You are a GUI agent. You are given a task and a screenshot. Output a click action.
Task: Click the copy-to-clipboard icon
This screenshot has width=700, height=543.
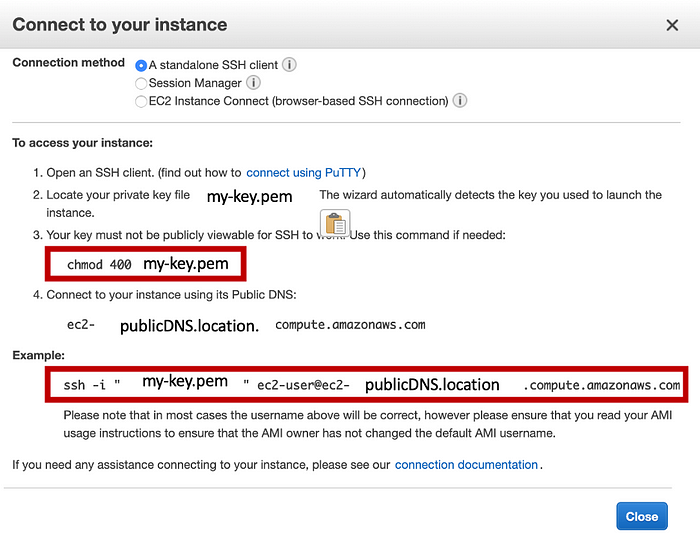[x=335, y=223]
